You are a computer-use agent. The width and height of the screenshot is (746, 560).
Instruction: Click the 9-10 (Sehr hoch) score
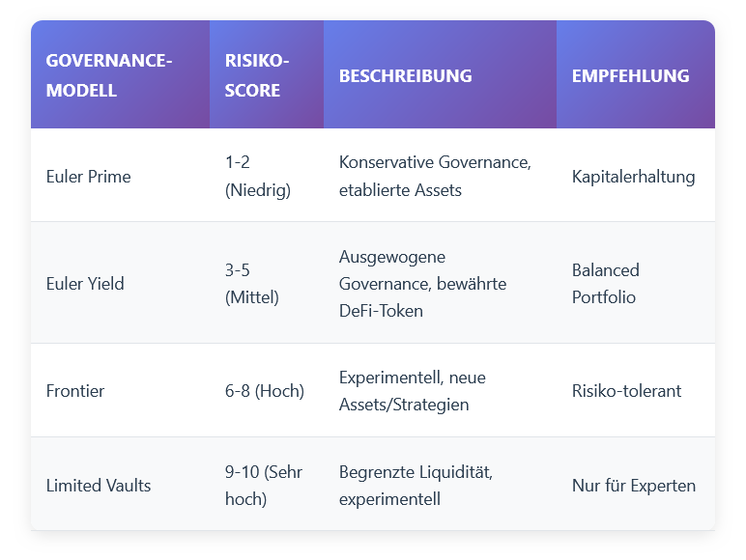pyautogui.click(x=261, y=486)
